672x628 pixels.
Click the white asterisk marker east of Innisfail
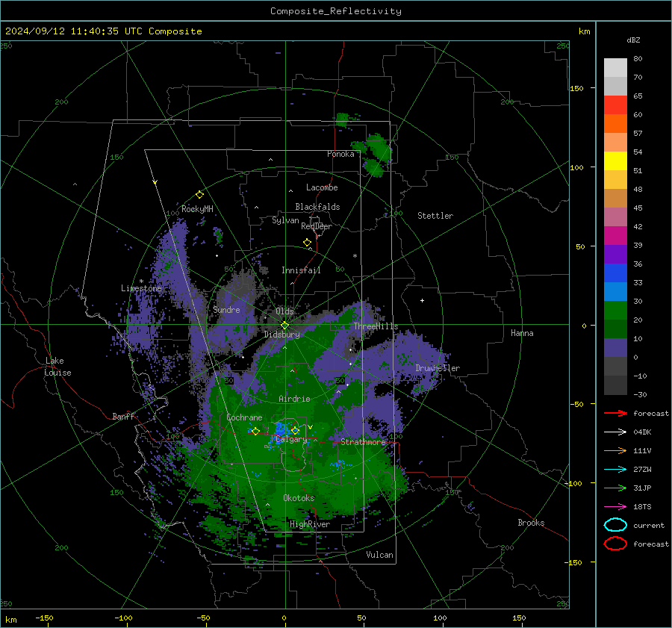(x=355, y=256)
